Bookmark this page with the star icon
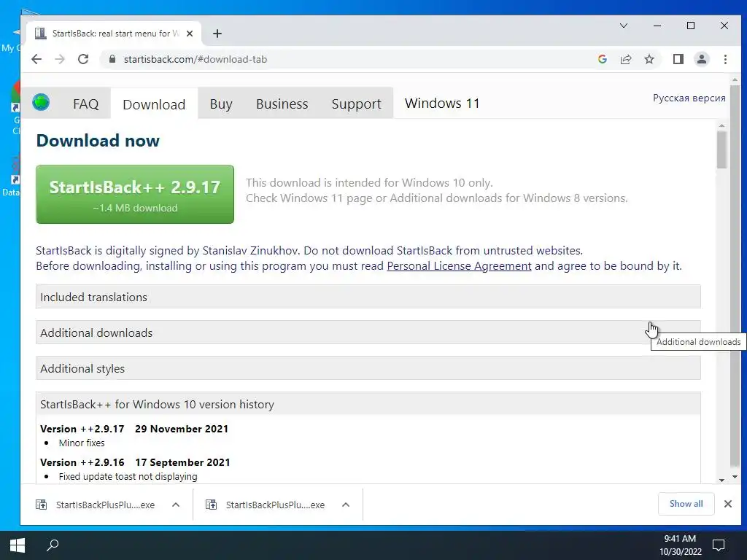The image size is (747, 560). [649, 59]
